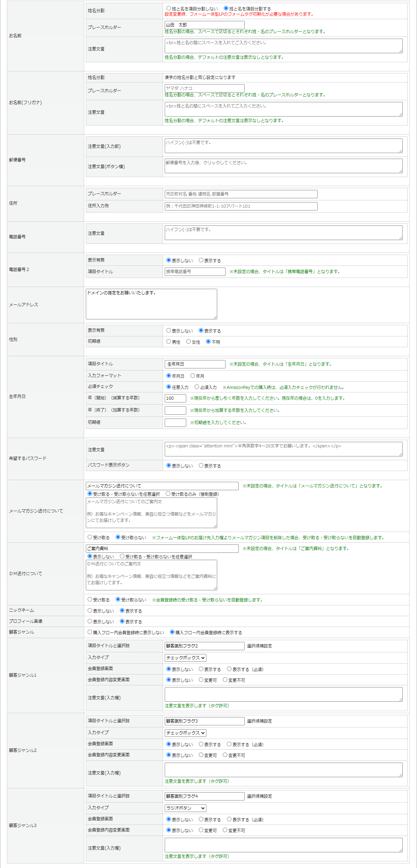Select "姓と名を項目分割しない" radio option

pyautogui.click(x=169, y=8)
